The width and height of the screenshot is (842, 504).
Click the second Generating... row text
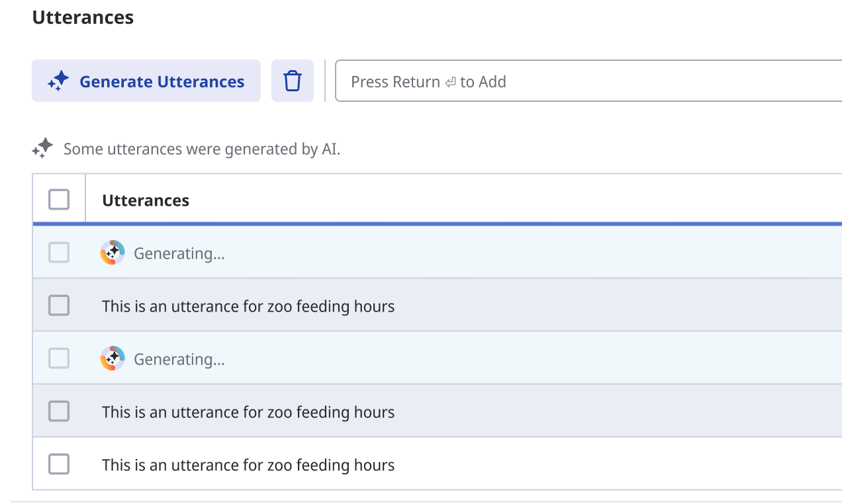179,359
